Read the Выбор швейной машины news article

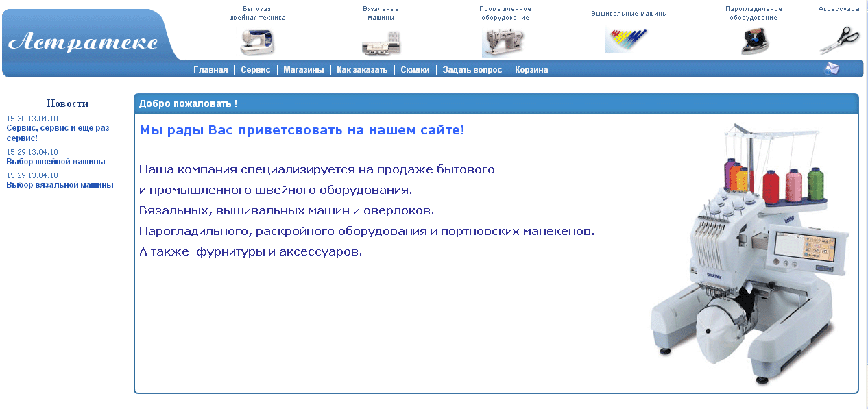tap(56, 162)
